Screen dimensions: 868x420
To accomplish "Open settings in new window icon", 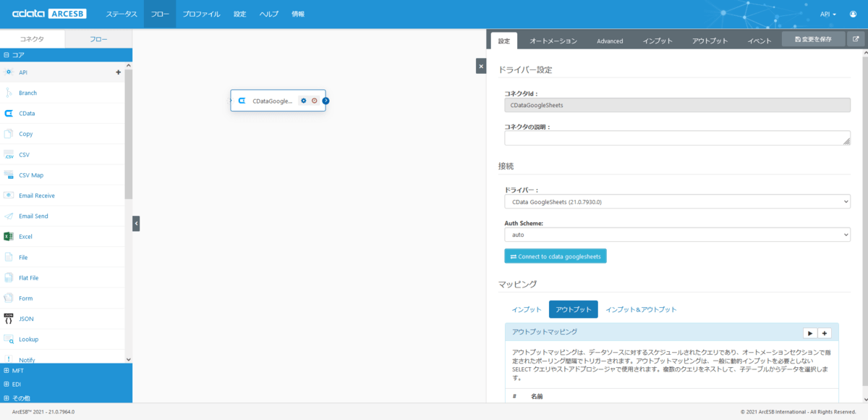I will [856, 39].
